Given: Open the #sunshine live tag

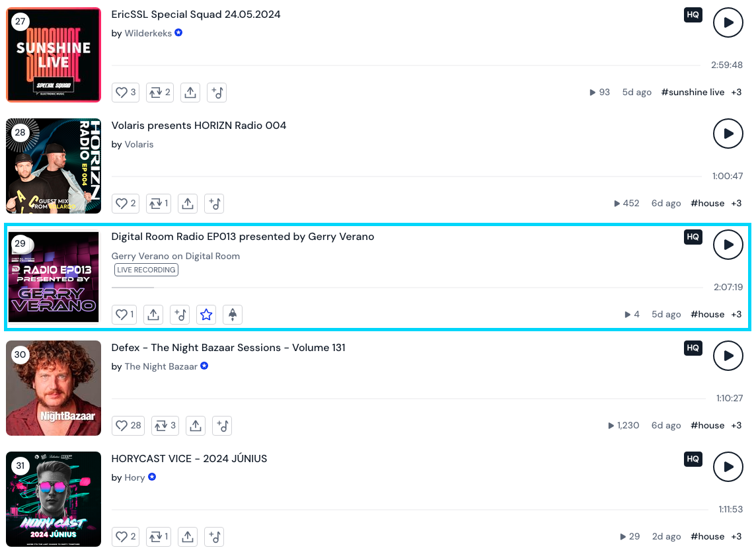Looking at the screenshot, I should click(693, 92).
